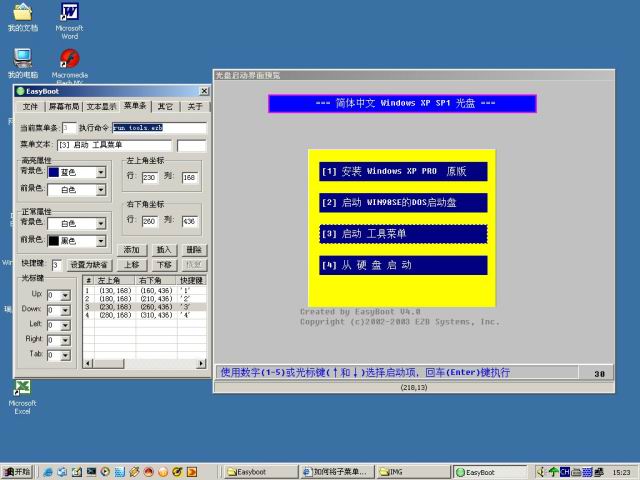This screenshot has height=480, width=640.
Task: Click the 快捷键 input field showing 3
Action: [57, 266]
